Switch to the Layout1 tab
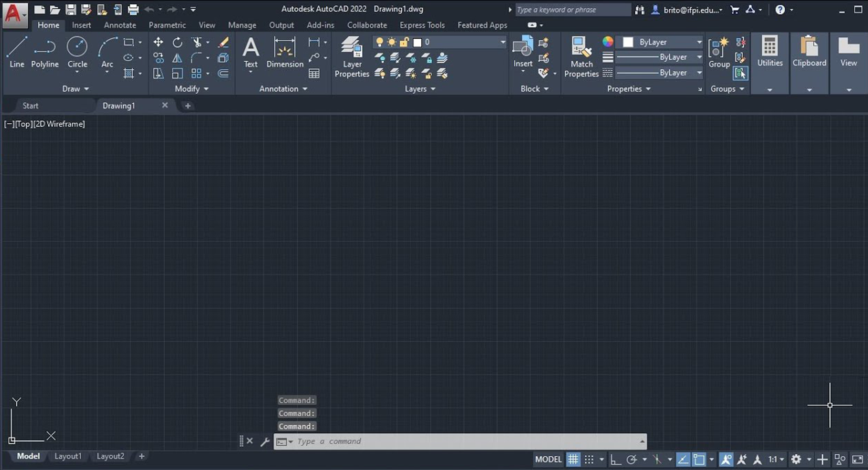This screenshot has width=868, height=470. click(68, 456)
